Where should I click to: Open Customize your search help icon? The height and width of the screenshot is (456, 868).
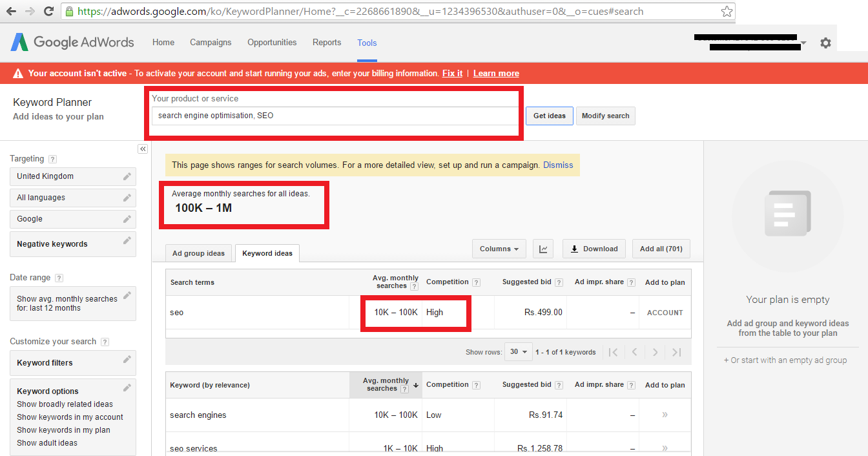pos(105,342)
